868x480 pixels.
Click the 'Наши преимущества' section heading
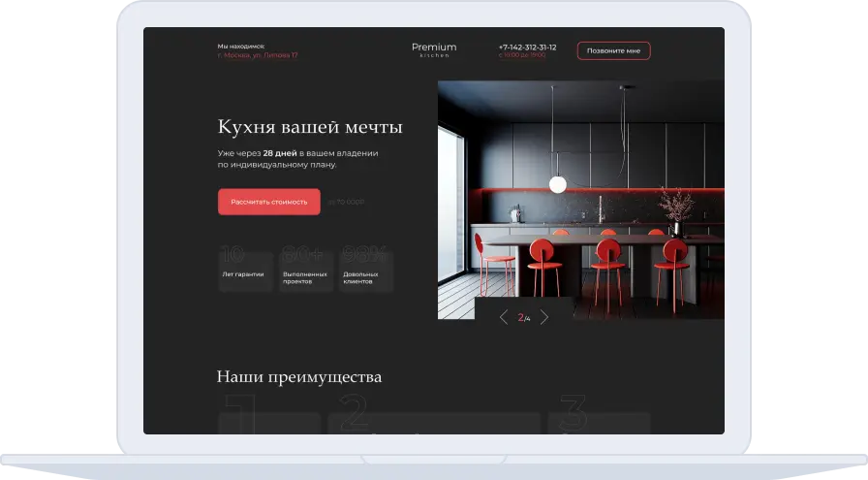click(x=298, y=376)
